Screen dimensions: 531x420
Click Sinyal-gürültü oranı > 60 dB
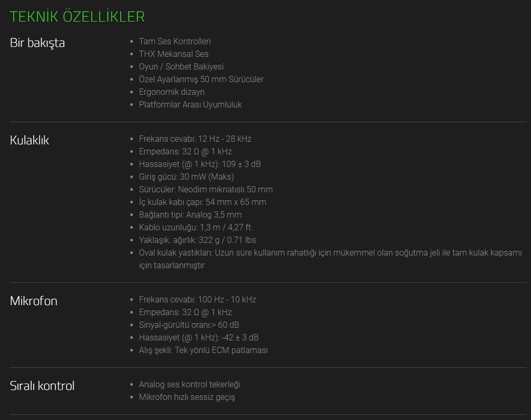pyautogui.click(x=189, y=325)
